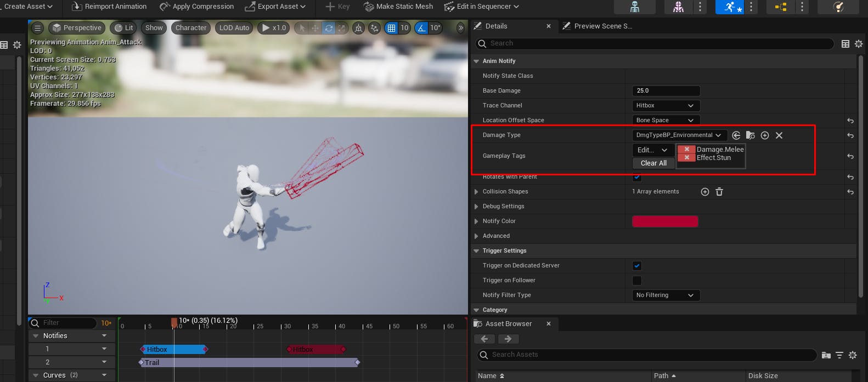868x382 pixels.
Task: Click the Base Damage value field
Action: [666, 91]
